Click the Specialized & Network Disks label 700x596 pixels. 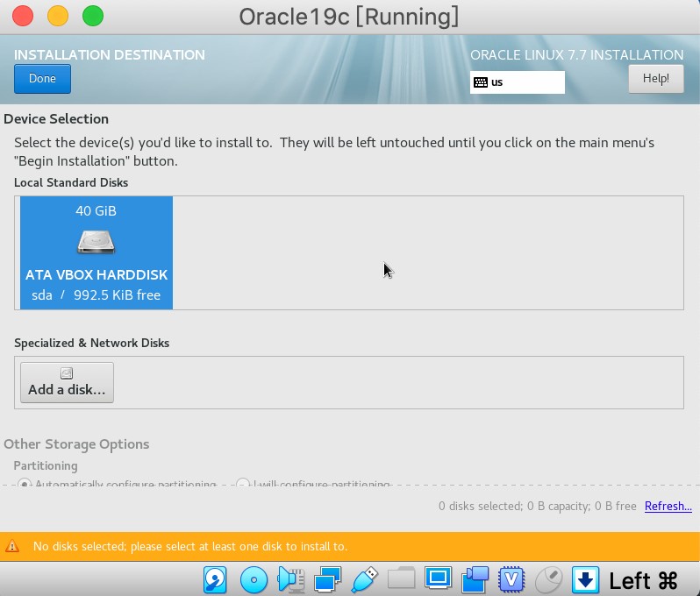click(91, 343)
